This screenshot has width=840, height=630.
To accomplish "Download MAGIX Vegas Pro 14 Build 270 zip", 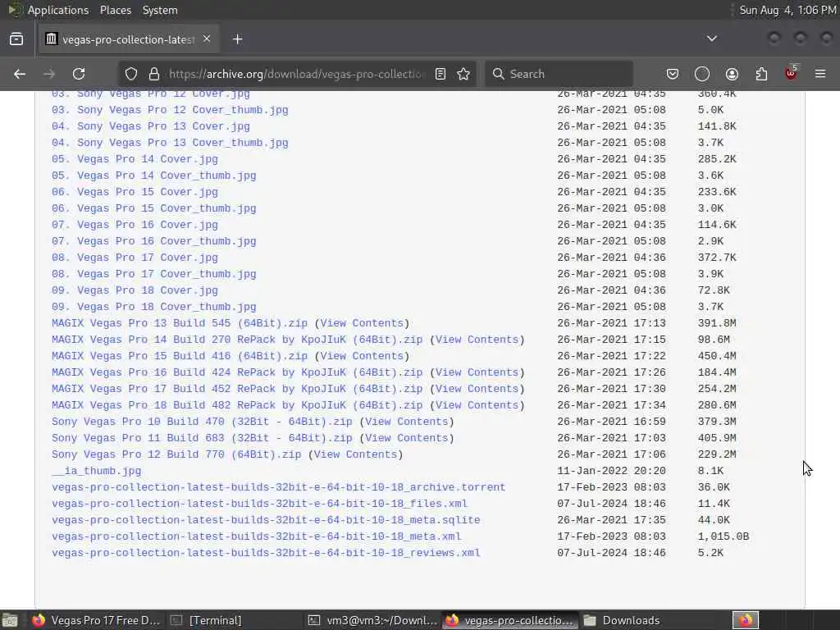I will click(x=237, y=340).
